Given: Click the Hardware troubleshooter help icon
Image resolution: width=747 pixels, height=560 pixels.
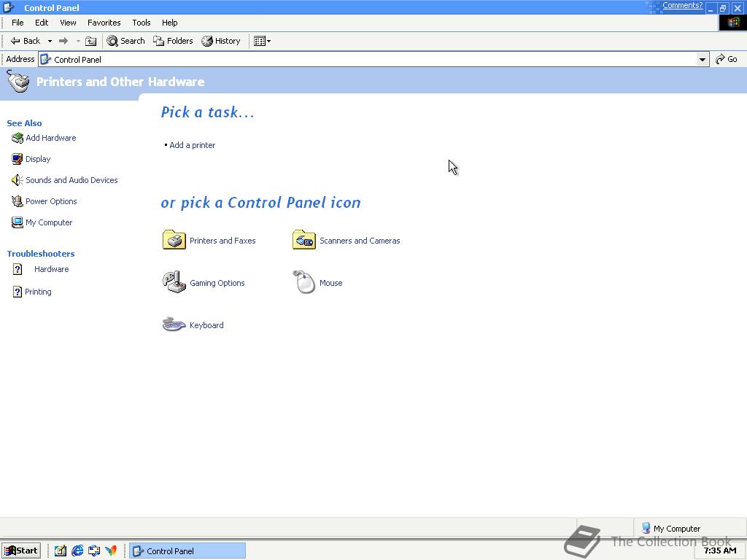Looking at the screenshot, I should tap(18, 270).
